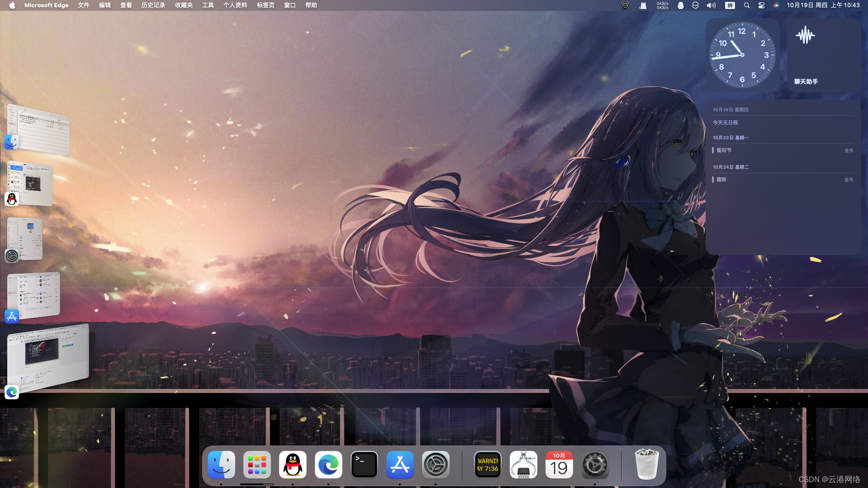
Task: Open the 查看 menu
Action: point(126,5)
